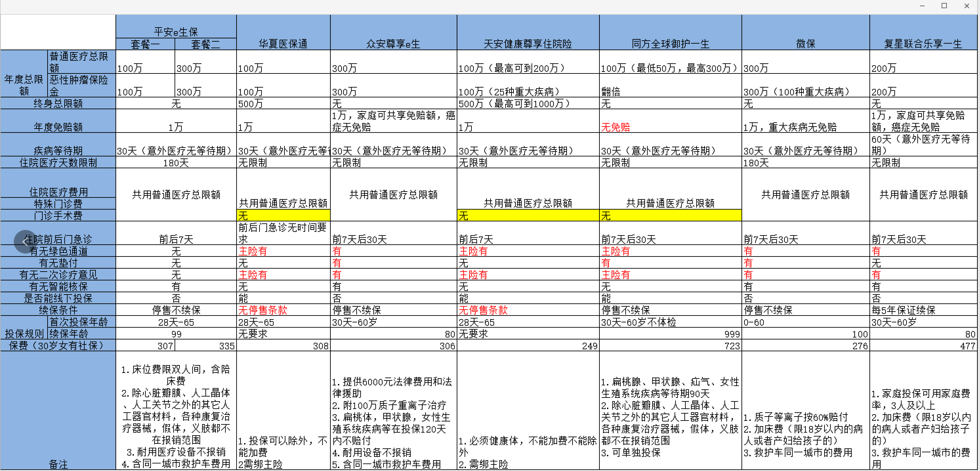The height and width of the screenshot is (471, 980).
Task: Select red 无停售条款 under 天安健康
Action: pyautogui.click(x=528, y=310)
